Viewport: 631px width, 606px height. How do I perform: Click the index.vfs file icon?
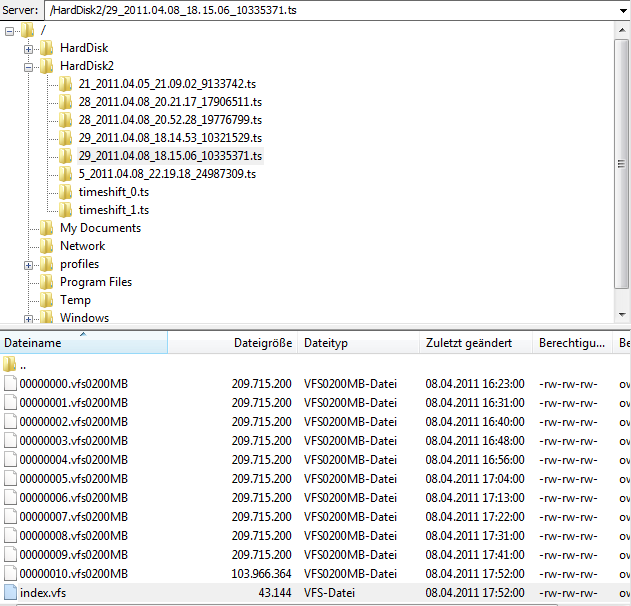pos(10,592)
